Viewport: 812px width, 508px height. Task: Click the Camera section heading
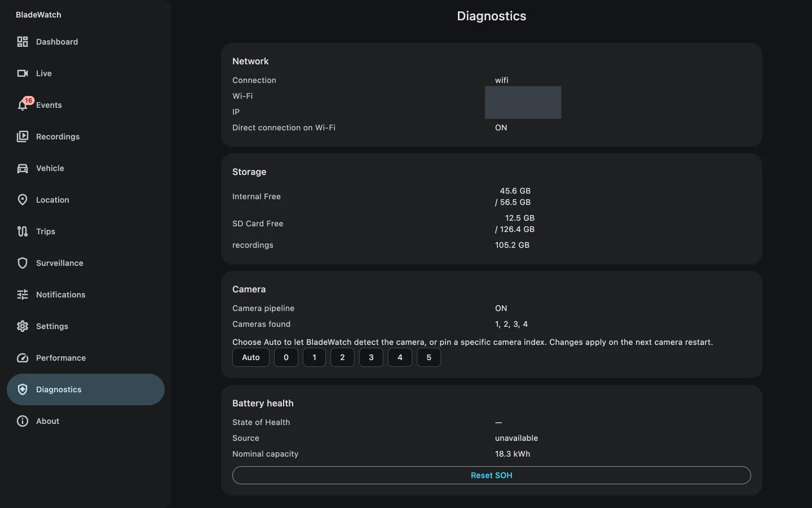coord(249,289)
